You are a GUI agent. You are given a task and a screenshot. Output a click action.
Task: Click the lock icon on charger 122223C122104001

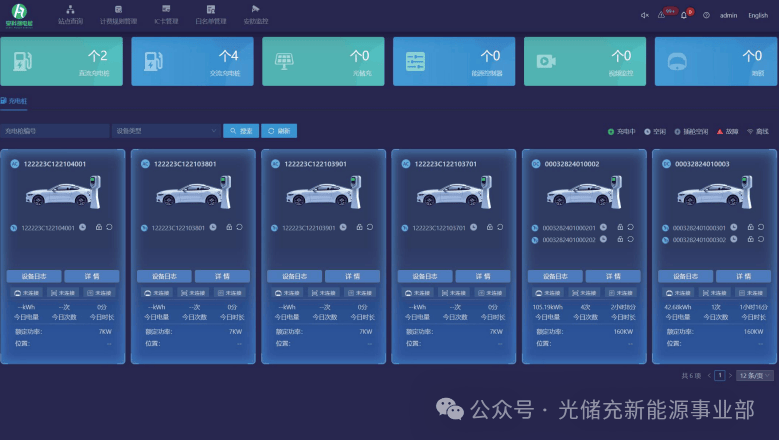pos(99,227)
